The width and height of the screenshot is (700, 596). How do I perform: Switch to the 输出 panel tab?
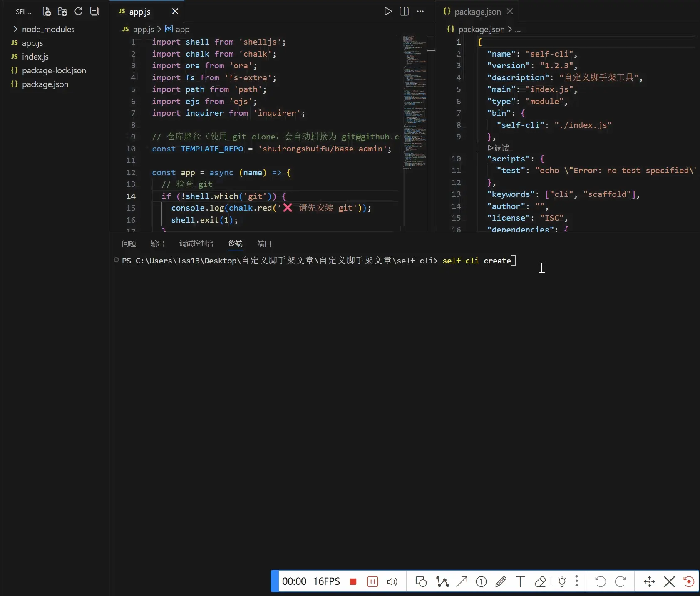157,243
